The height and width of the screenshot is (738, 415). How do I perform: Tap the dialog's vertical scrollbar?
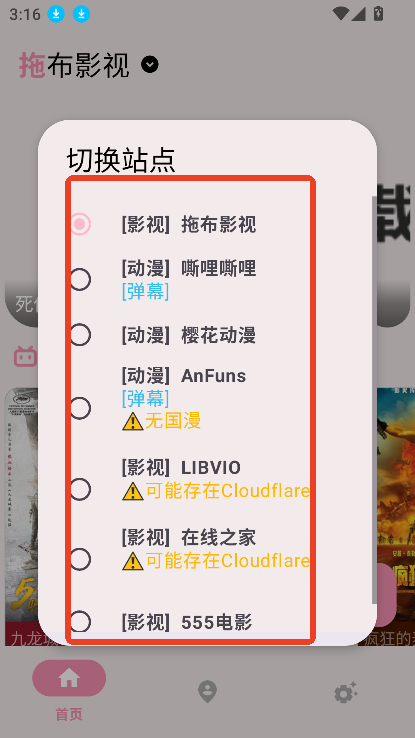point(374,400)
